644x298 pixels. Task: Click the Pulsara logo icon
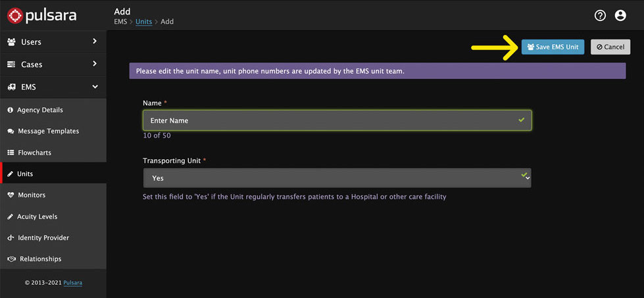pyautogui.click(x=15, y=16)
